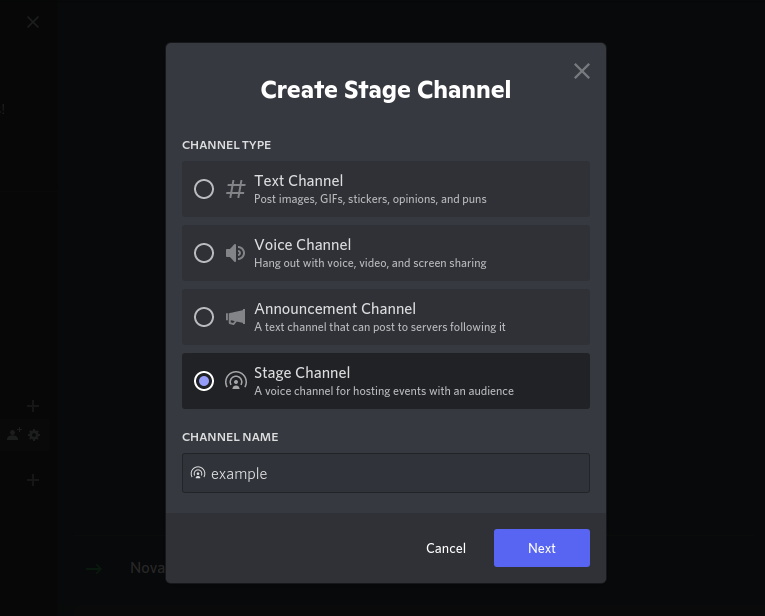Viewport: 765px width, 616px height.
Task: Click the selected Stage Channel radio button
Action: tap(204, 381)
